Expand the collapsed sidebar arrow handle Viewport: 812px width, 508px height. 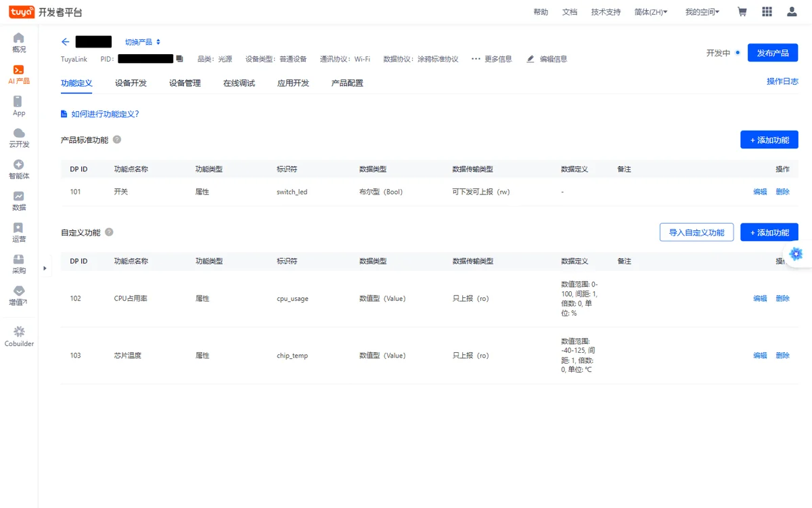(45, 268)
